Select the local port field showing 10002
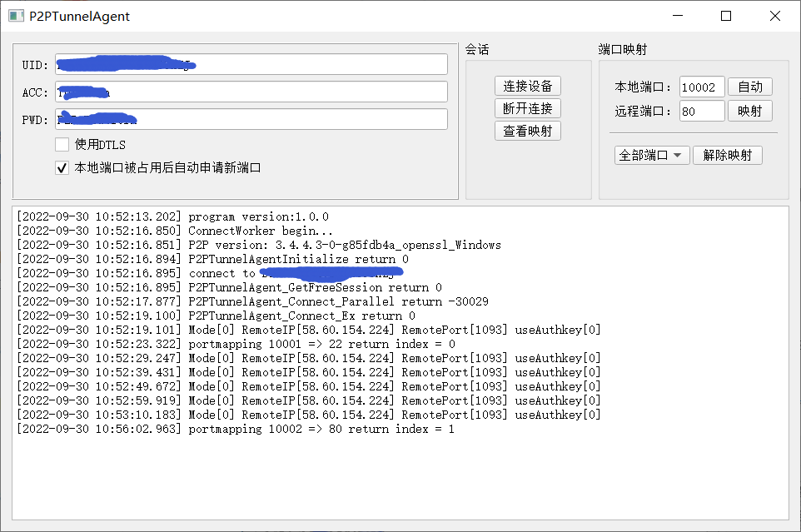The height and width of the screenshot is (532, 801). 701,86
